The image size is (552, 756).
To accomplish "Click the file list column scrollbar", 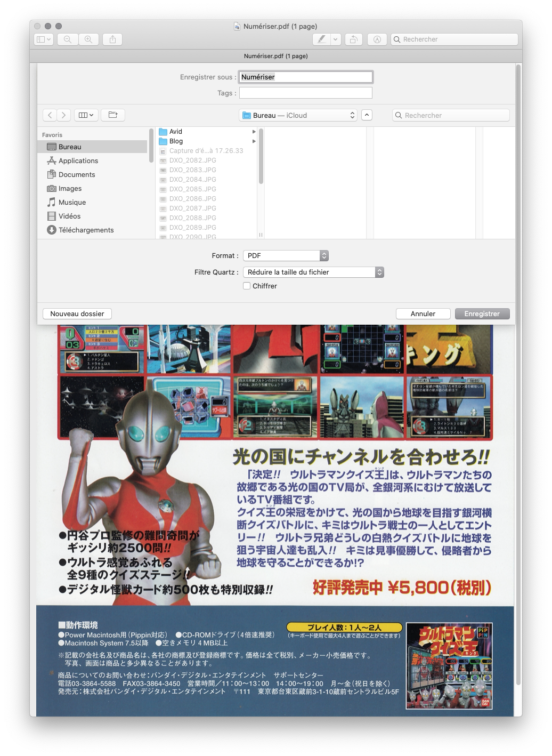I will tap(261, 156).
